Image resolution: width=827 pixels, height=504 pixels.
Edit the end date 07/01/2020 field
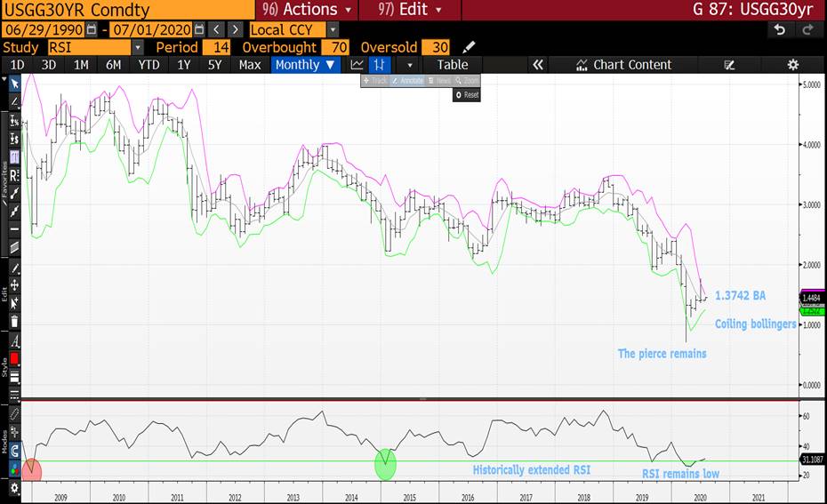(151, 29)
